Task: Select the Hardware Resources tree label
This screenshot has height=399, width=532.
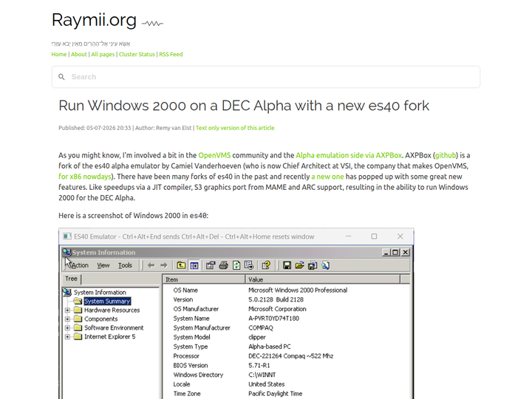Action: tap(112, 310)
